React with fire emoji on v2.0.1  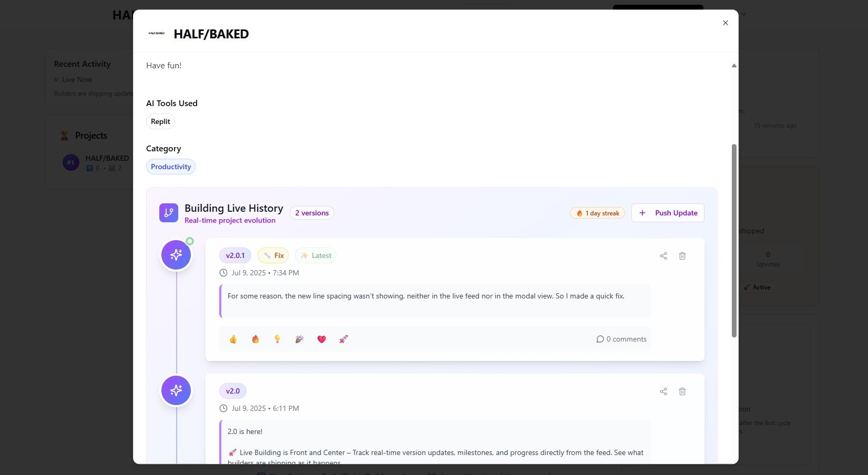coord(256,339)
